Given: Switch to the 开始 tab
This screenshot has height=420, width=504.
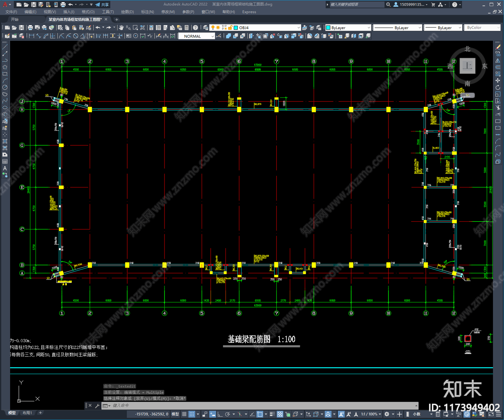Looking at the screenshot, I should click(14, 20).
